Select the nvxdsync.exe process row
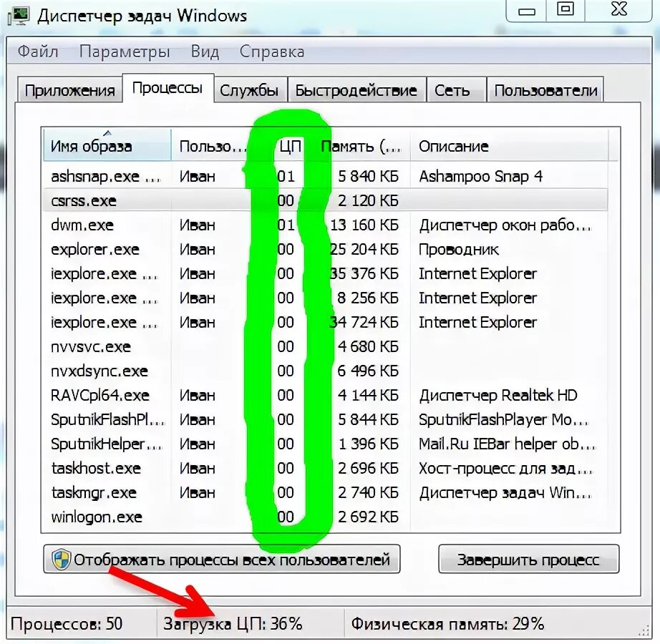This screenshot has height=644, width=660. coord(325,371)
